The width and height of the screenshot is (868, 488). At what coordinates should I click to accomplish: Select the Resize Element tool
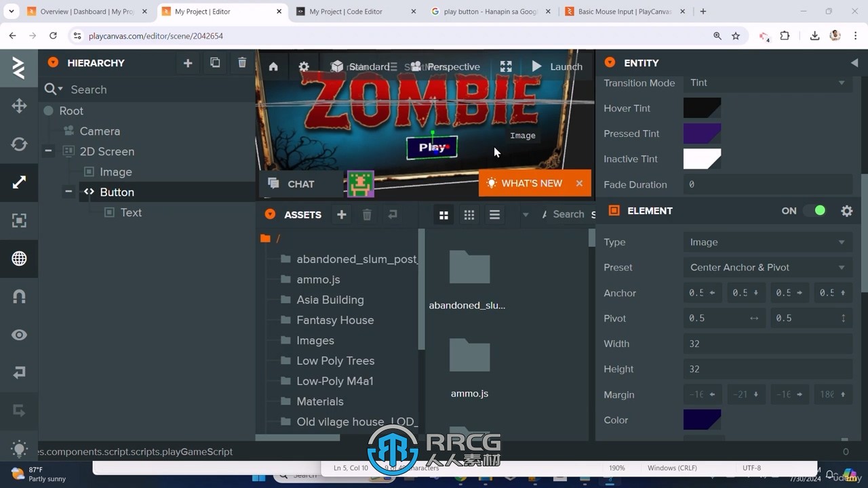(x=19, y=220)
